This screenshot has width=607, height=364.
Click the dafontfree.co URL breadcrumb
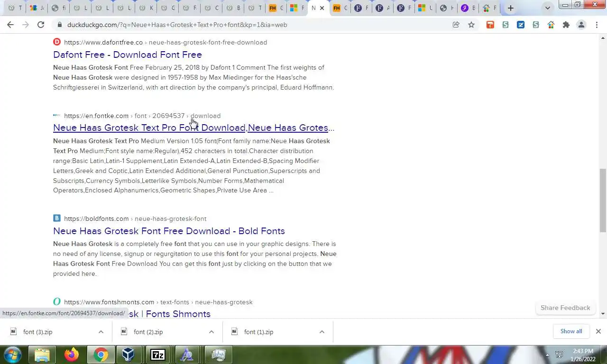pos(166,42)
